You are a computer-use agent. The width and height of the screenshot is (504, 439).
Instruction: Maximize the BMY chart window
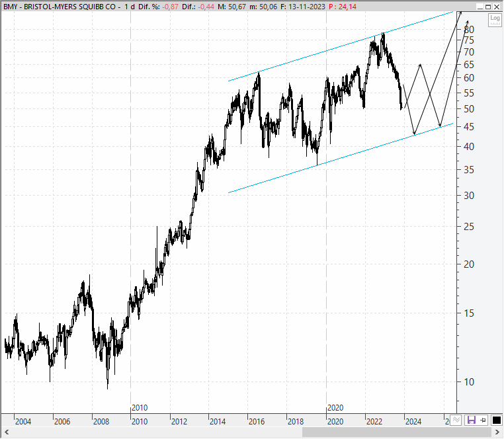pos(488,7)
